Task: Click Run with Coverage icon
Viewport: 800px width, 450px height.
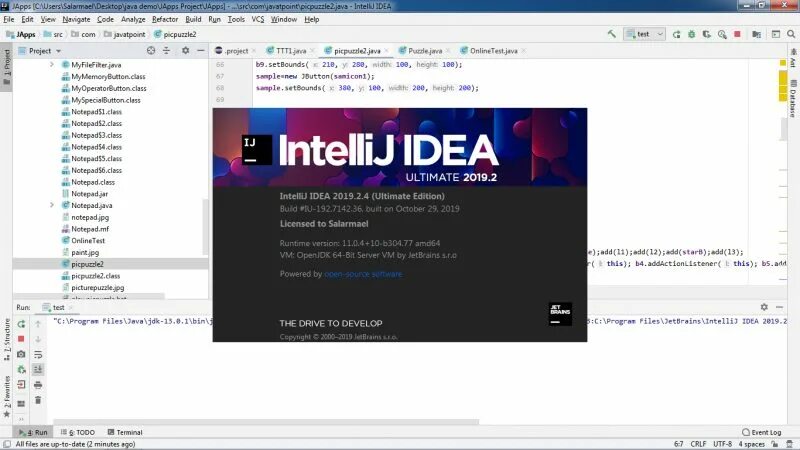Action: click(707, 34)
